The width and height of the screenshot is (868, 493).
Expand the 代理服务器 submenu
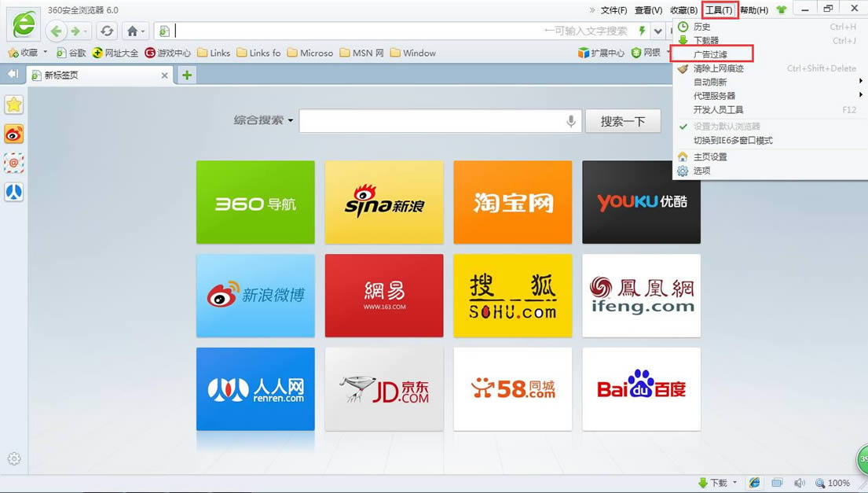770,95
